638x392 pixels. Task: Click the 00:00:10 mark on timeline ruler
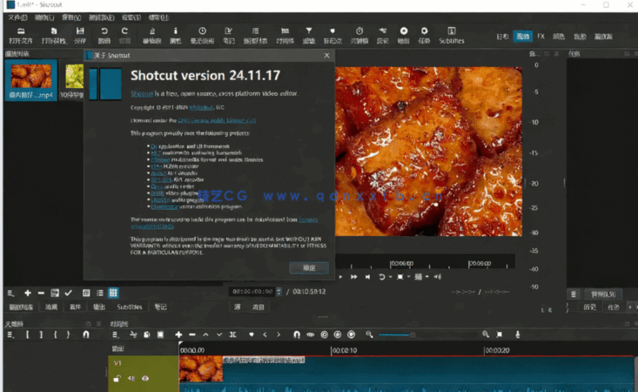click(344, 350)
